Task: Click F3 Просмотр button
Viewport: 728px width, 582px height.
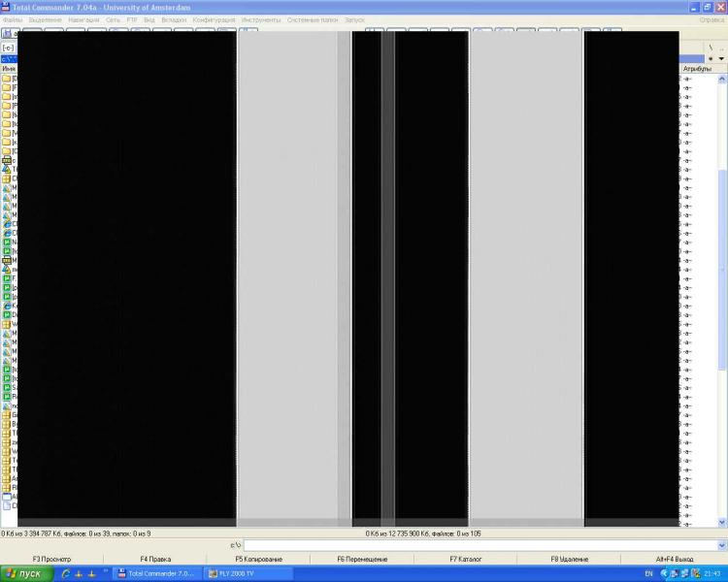Action: click(51, 560)
